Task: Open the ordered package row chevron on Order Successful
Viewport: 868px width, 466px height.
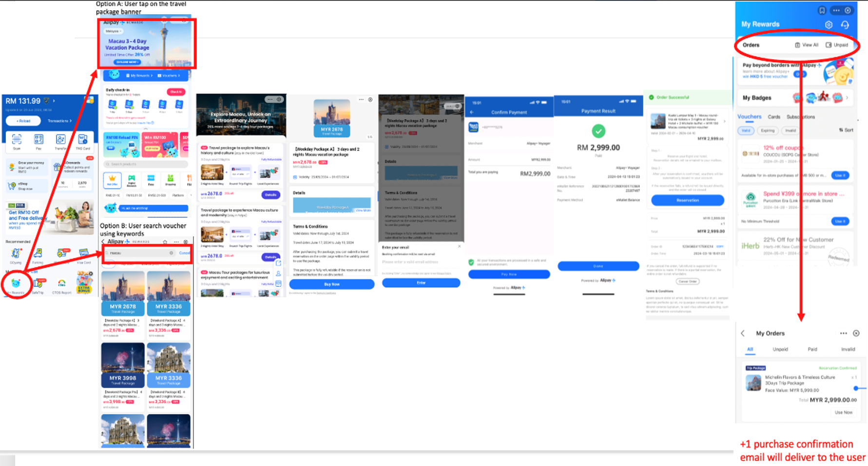Action: click(725, 121)
